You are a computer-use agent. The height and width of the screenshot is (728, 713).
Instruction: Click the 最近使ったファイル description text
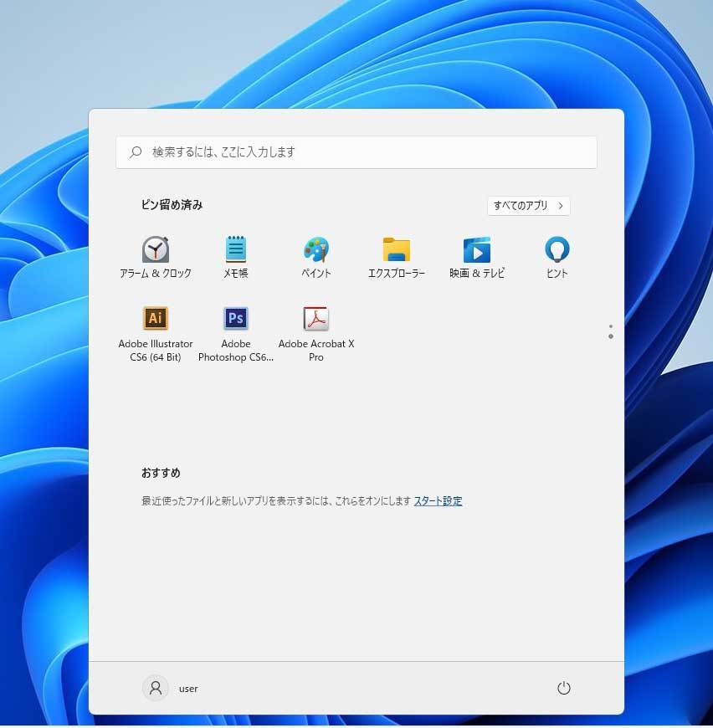point(276,501)
